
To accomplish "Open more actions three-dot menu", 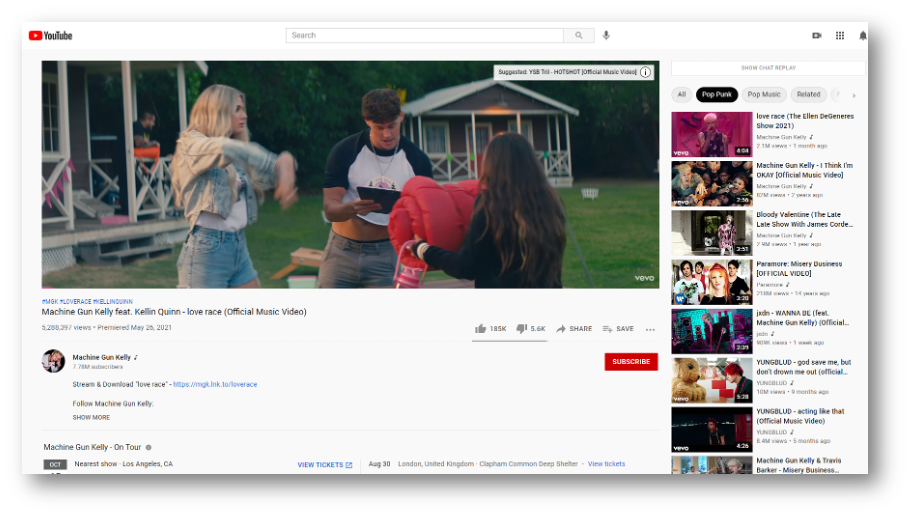I will [650, 329].
